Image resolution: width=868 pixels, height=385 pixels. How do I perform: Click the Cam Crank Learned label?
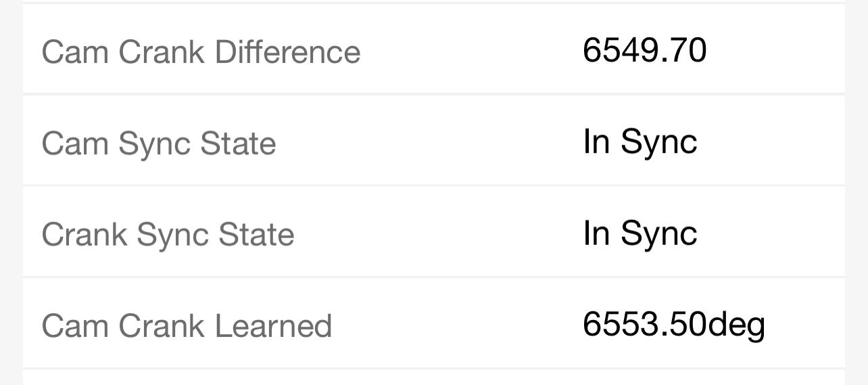[187, 326]
